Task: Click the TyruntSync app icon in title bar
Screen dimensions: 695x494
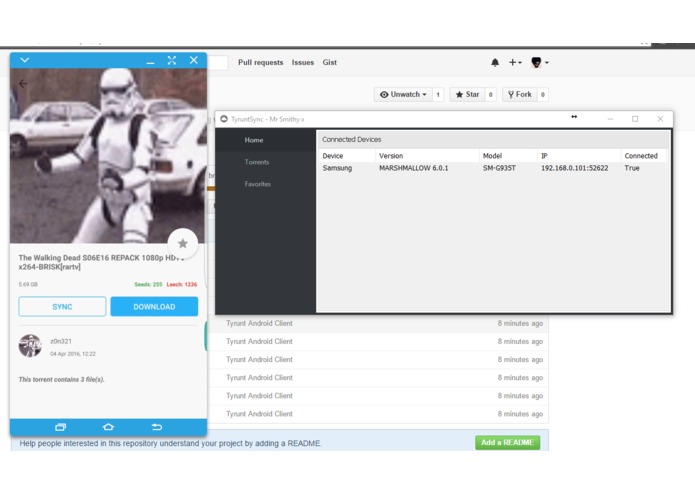Action: point(224,119)
